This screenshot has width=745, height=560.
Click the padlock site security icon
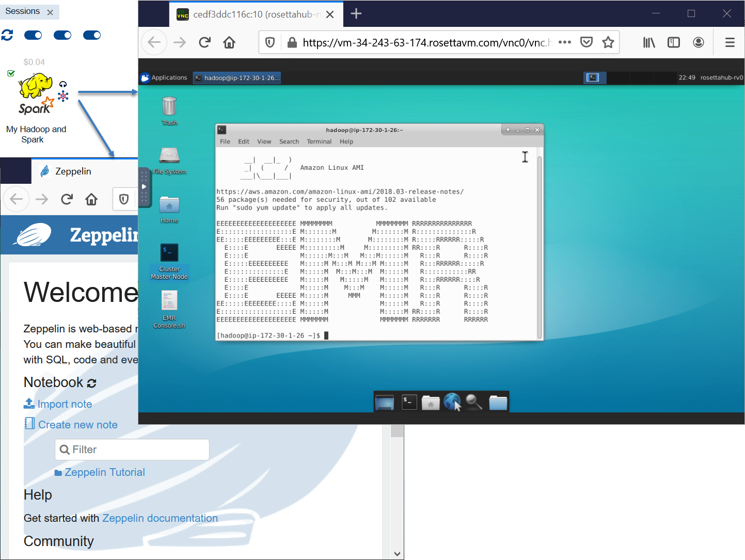[x=292, y=42]
